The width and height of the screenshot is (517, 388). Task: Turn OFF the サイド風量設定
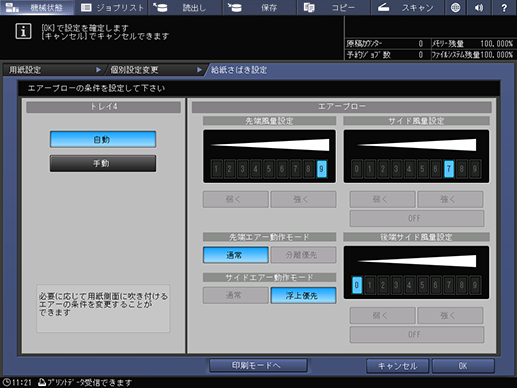[417, 218]
